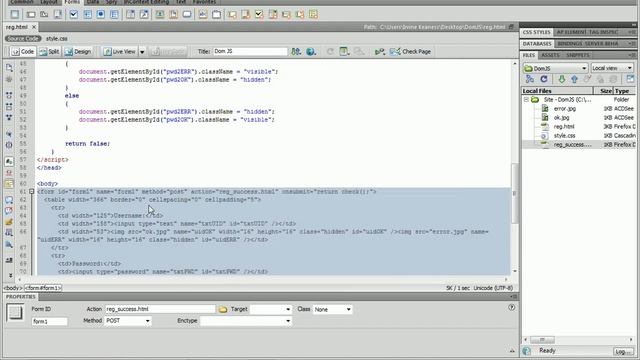Insert a Hidden Field from the Forms bar
This screenshot has height=360, width=640.
coord(44,15)
